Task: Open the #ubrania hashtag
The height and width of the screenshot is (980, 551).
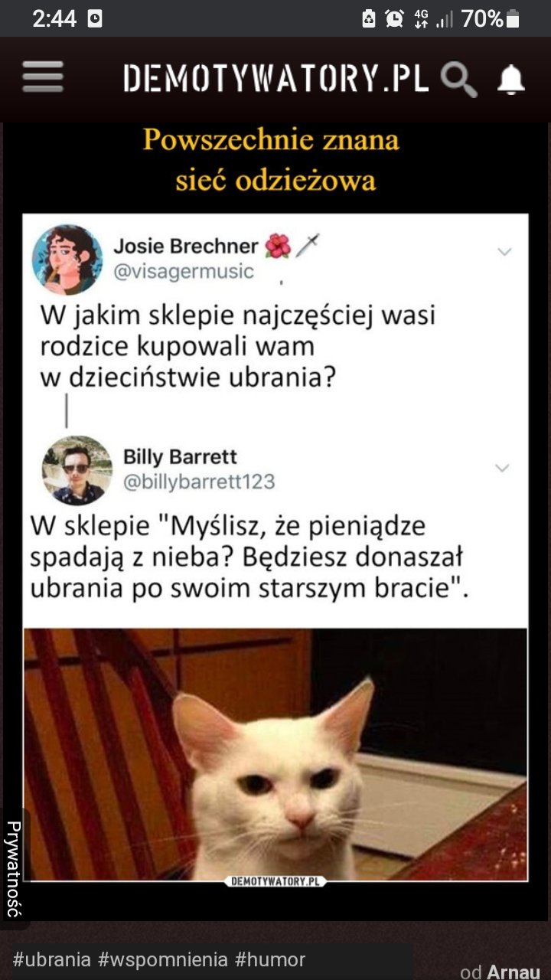Action: coord(52,959)
